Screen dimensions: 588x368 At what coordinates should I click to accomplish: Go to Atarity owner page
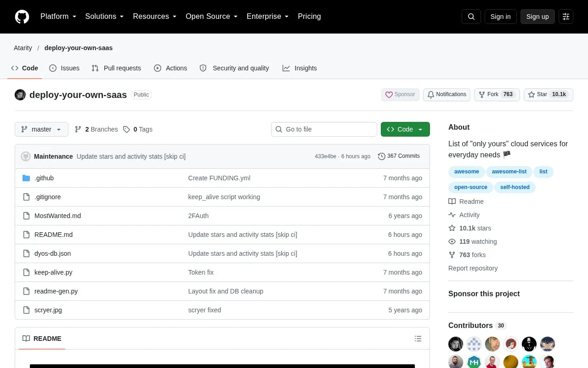[x=23, y=48]
